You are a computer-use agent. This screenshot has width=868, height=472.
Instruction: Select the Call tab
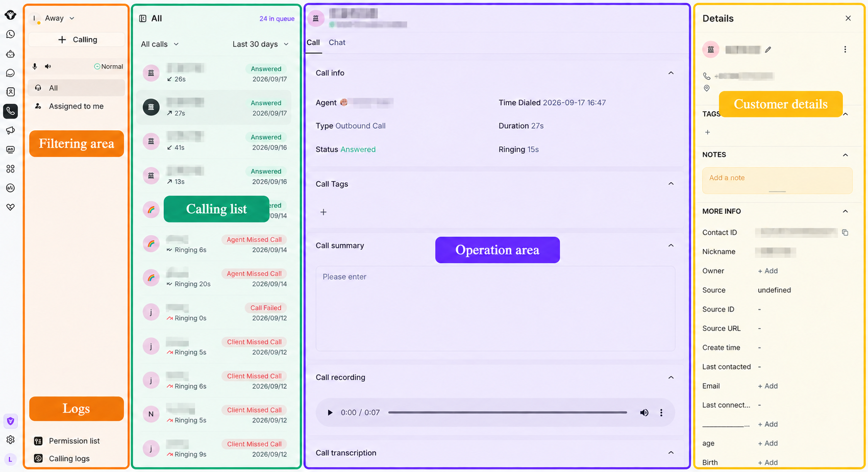[x=313, y=43]
